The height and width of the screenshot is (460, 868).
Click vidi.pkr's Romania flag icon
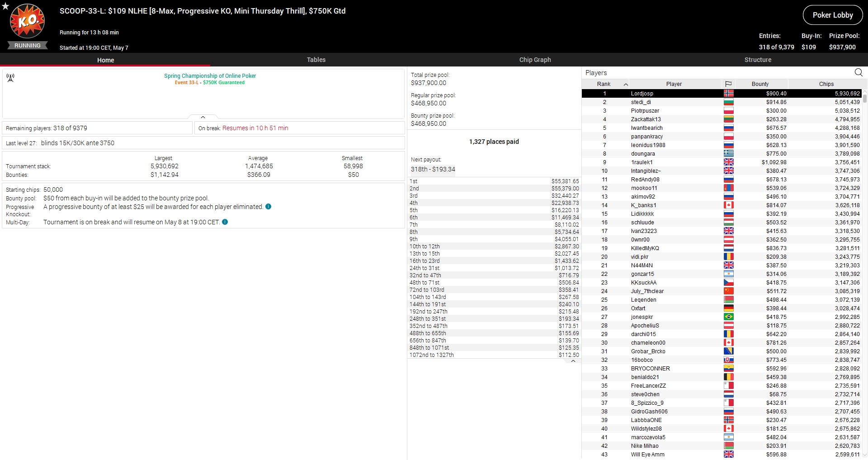728,257
